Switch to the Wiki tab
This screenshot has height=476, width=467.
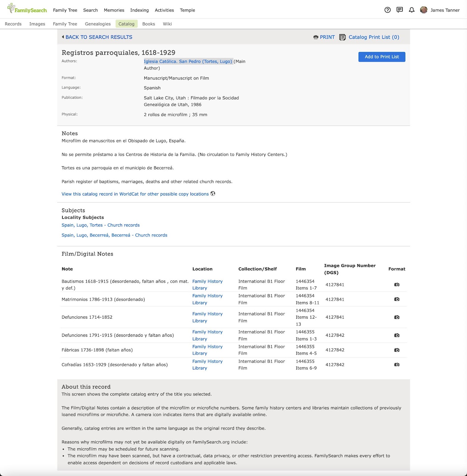point(167,24)
